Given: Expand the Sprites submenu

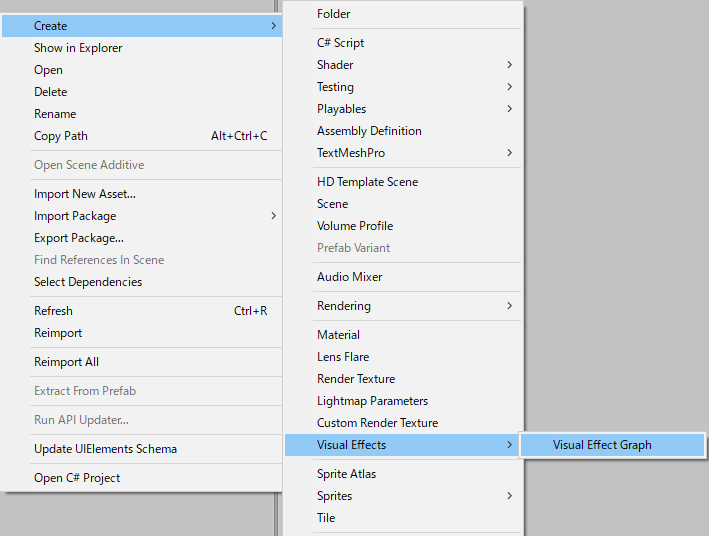Looking at the screenshot, I should point(403,496).
